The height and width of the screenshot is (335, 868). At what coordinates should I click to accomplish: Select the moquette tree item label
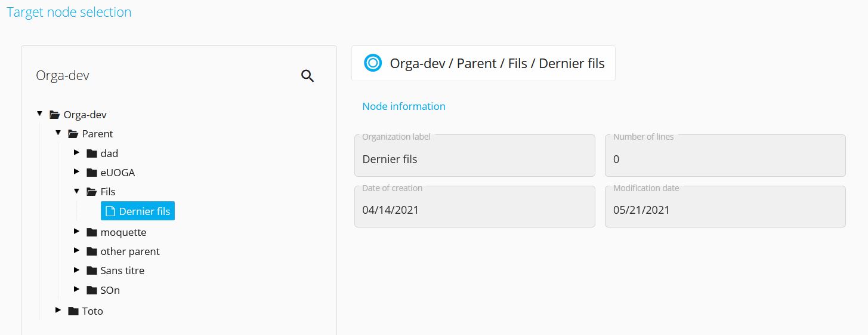click(x=123, y=232)
